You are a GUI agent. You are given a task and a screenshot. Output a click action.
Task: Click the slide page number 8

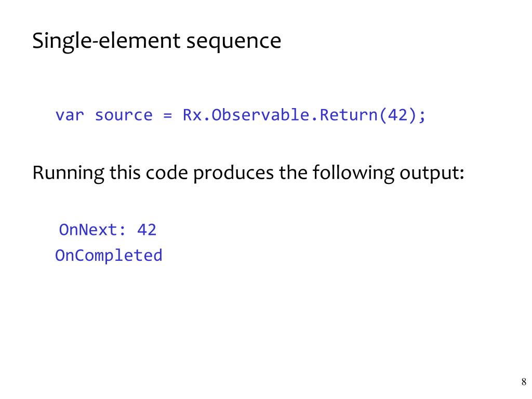(x=524, y=382)
